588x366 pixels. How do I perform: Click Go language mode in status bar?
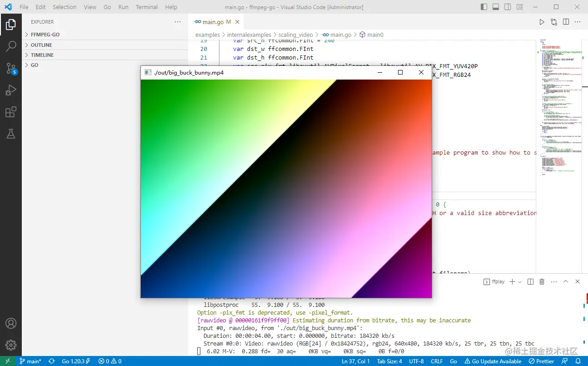click(453, 361)
